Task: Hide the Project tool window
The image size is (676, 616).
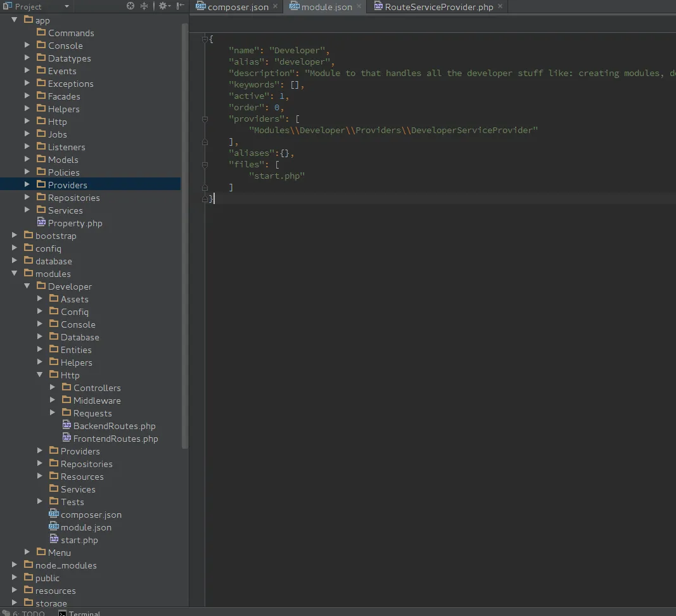Action: (181, 6)
